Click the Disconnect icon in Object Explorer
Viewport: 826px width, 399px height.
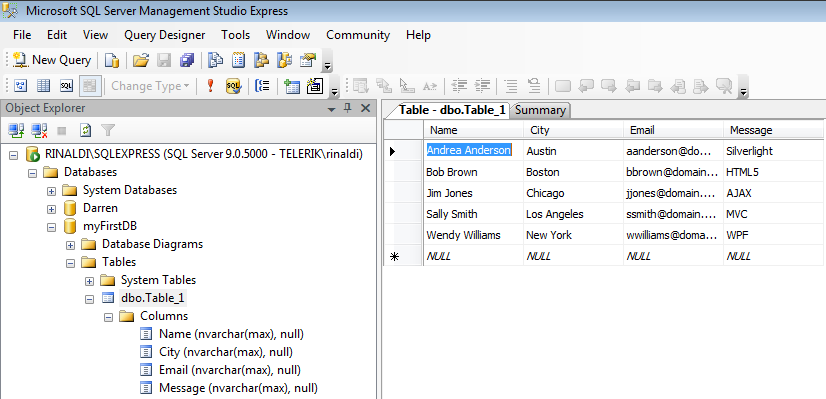tap(40, 130)
